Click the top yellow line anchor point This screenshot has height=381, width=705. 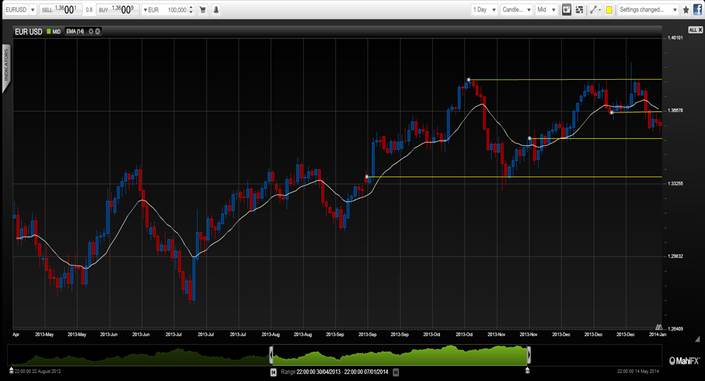pyautogui.click(x=469, y=80)
